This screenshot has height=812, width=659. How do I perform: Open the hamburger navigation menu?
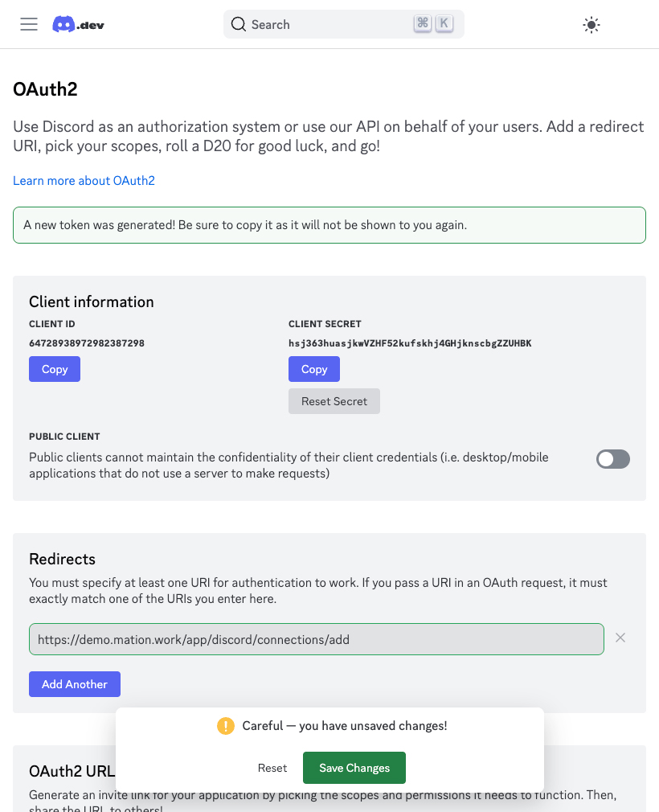(x=29, y=24)
